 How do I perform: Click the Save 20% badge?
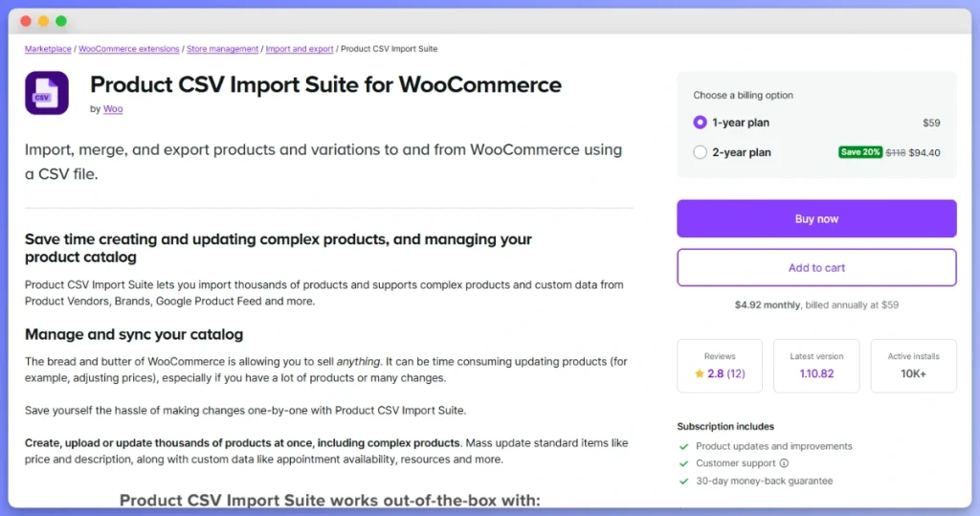pyautogui.click(x=860, y=152)
